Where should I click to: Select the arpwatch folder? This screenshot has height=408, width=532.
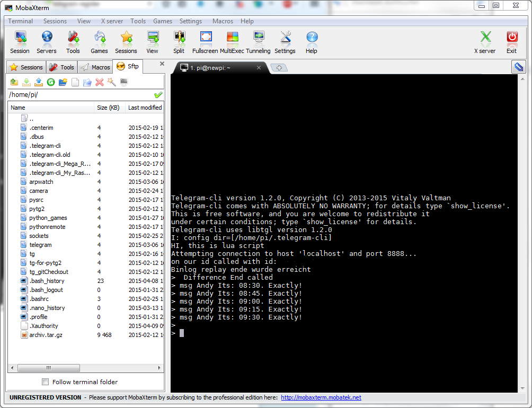[41, 182]
